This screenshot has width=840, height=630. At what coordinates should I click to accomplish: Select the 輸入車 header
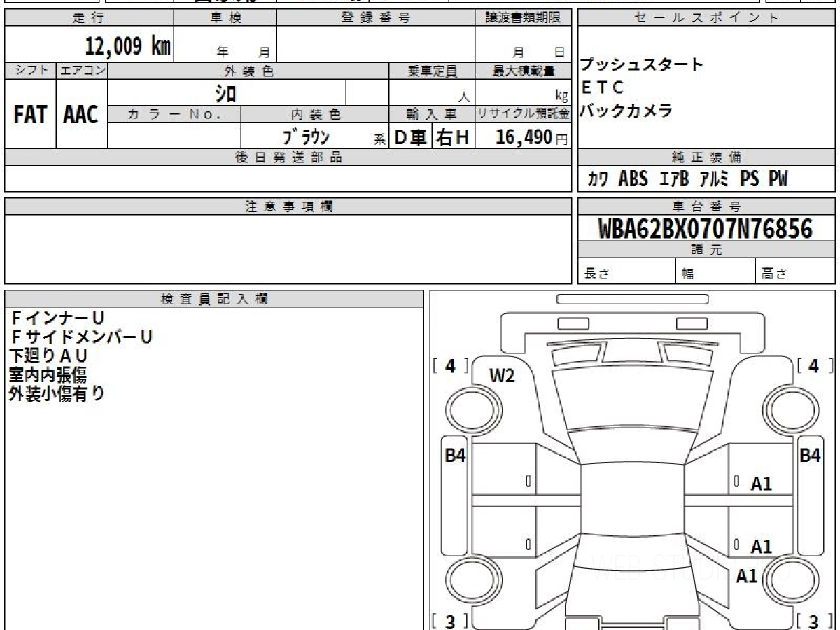(x=432, y=114)
